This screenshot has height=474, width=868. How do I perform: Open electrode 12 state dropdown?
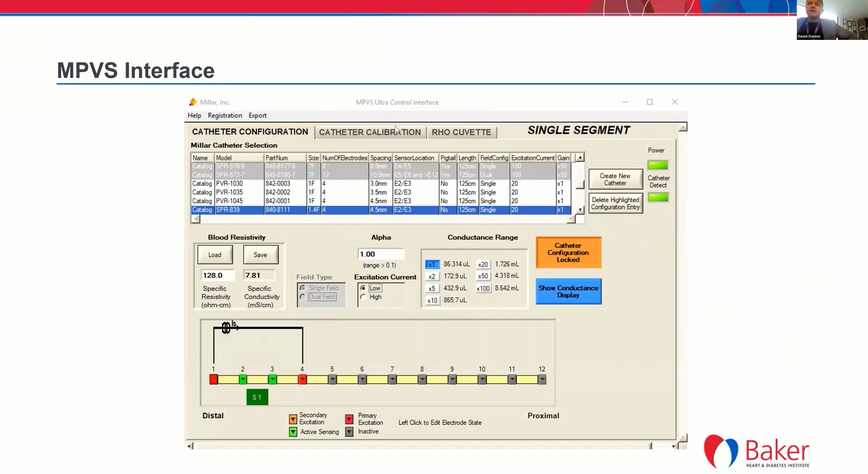(x=542, y=379)
